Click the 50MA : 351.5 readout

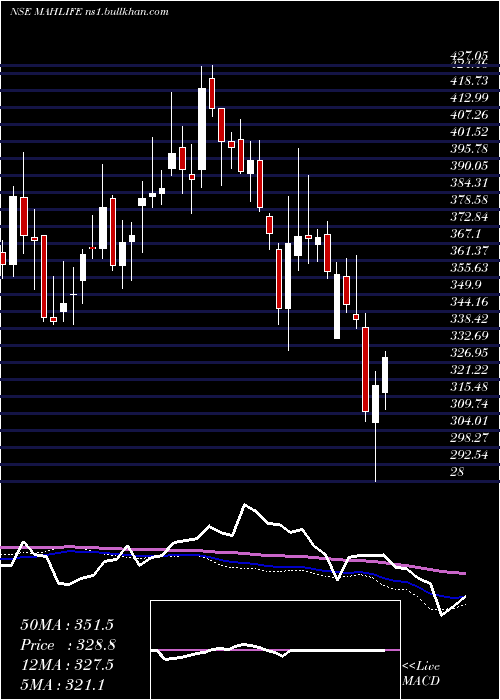[66, 625]
